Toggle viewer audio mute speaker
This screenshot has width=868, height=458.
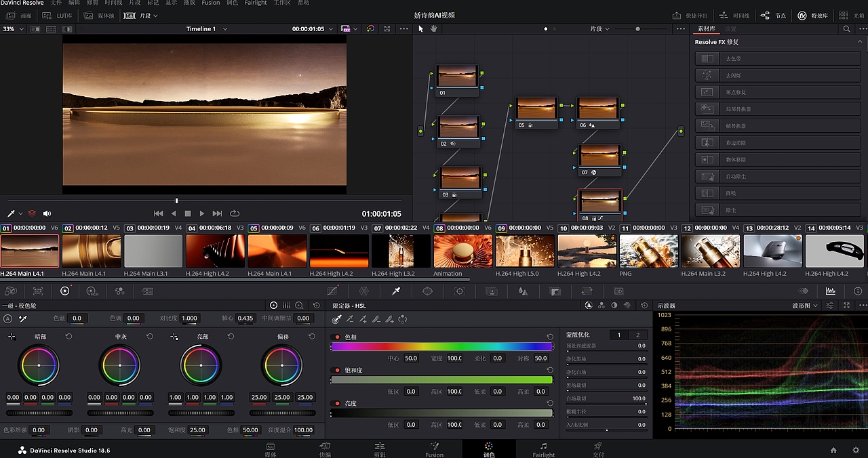click(47, 213)
